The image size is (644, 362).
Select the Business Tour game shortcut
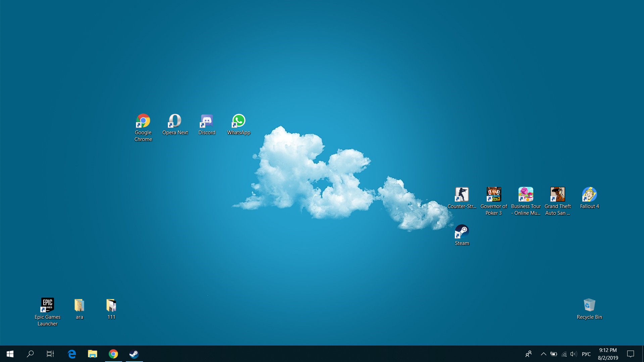526,201
